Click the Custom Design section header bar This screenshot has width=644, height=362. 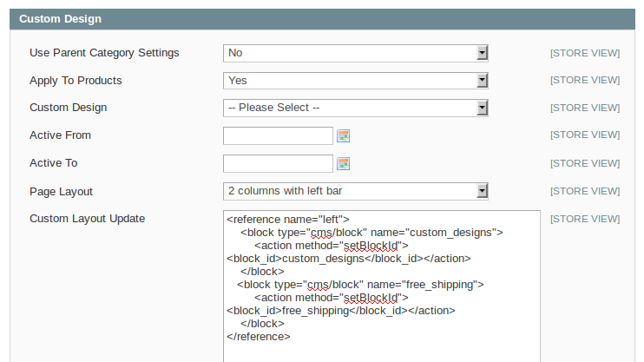[321, 18]
